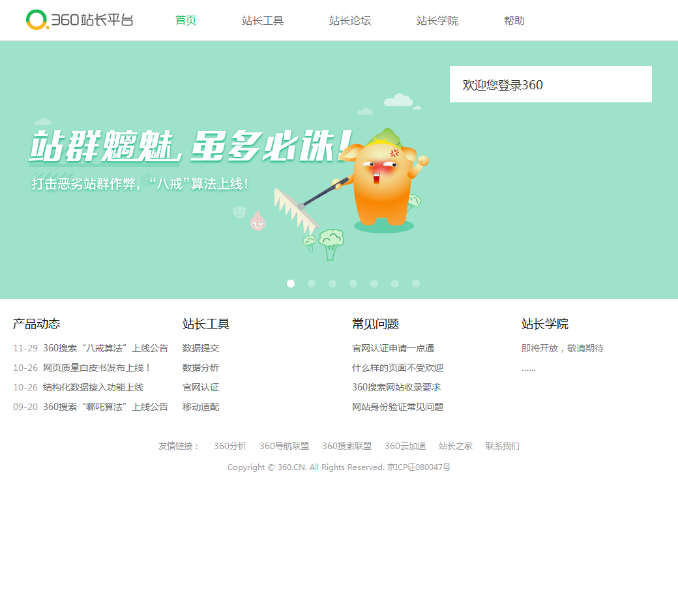
Task: Click the 站长工具 section heading
Action: [x=206, y=324]
